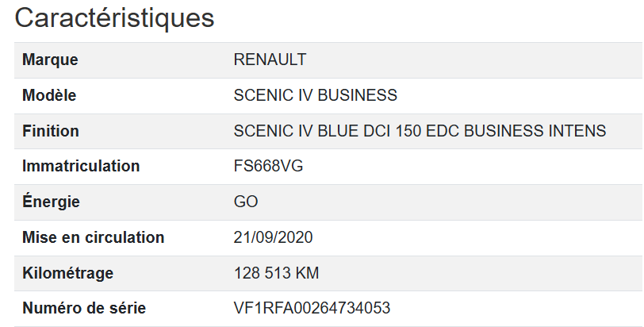Select the Modèle row label

coord(49,95)
